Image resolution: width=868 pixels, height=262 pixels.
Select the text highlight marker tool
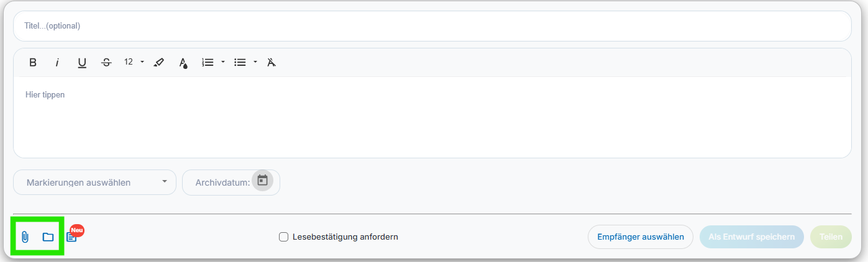[158, 62]
